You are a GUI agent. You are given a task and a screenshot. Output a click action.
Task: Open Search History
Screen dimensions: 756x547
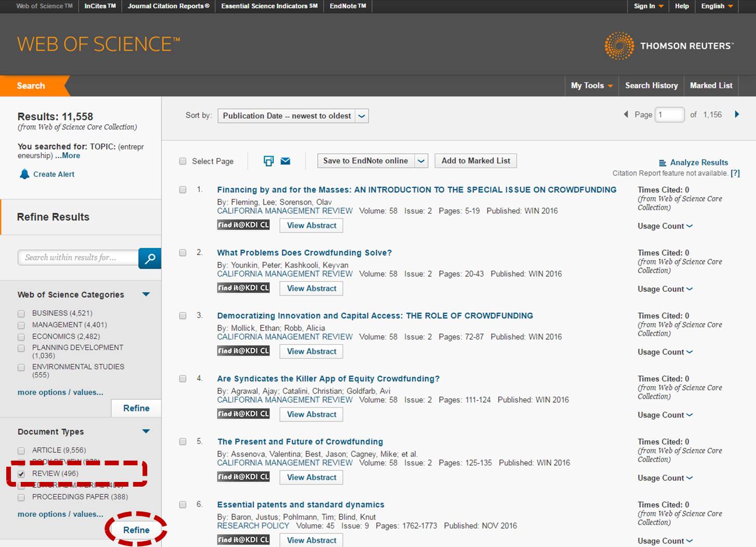point(651,86)
